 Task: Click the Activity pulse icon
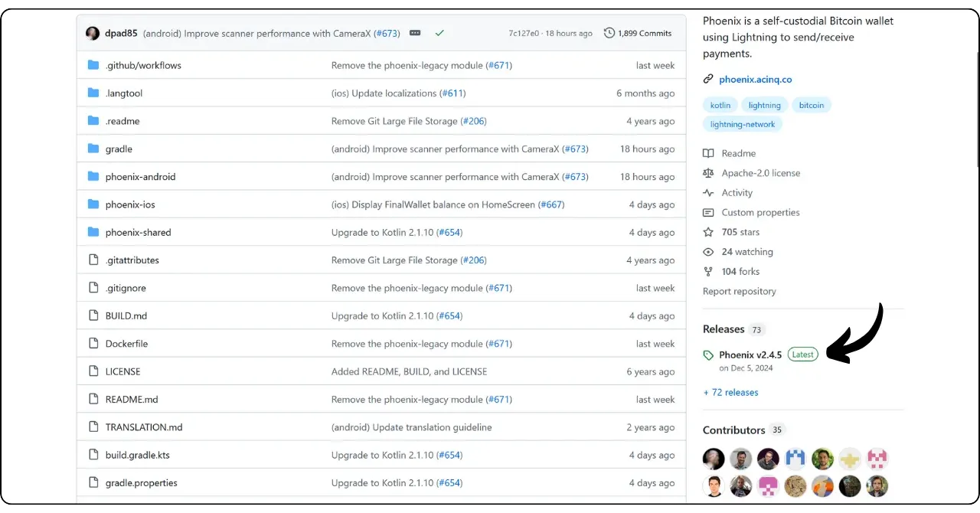[x=708, y=193]
